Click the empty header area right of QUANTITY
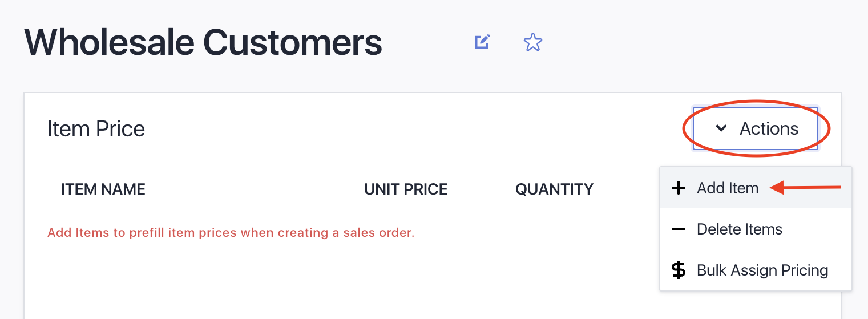Viewport: 868px width, 319px height. (625, 189)
